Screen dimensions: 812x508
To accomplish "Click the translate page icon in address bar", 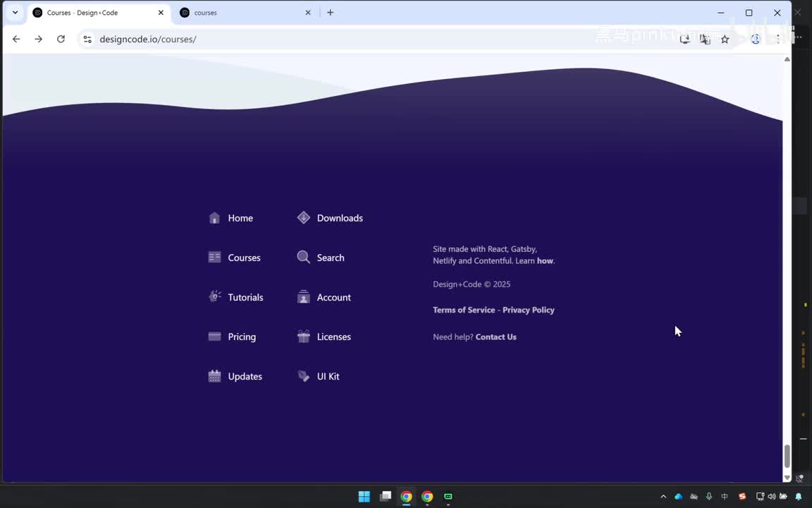I will [x=705, y=39].
